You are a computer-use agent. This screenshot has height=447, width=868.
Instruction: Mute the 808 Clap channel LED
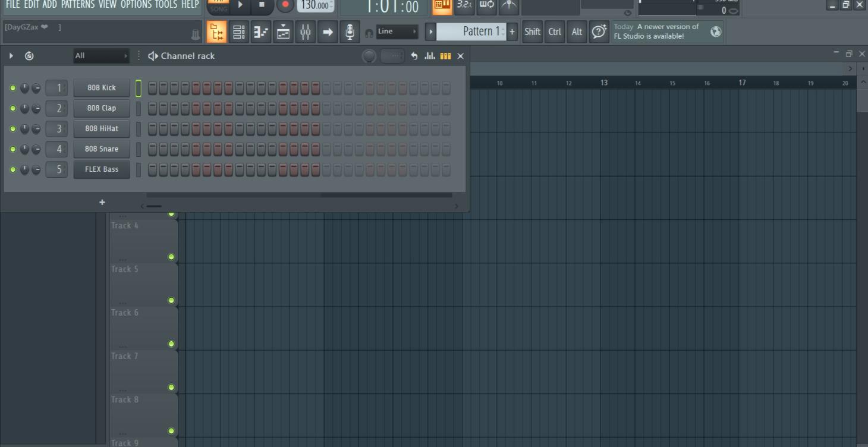click(x=13, y=108)
